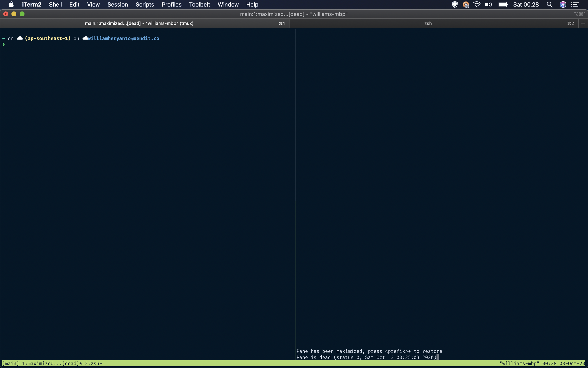Open the Apple menu
This screenshot has width=588, height=368.
coord(11,4)
